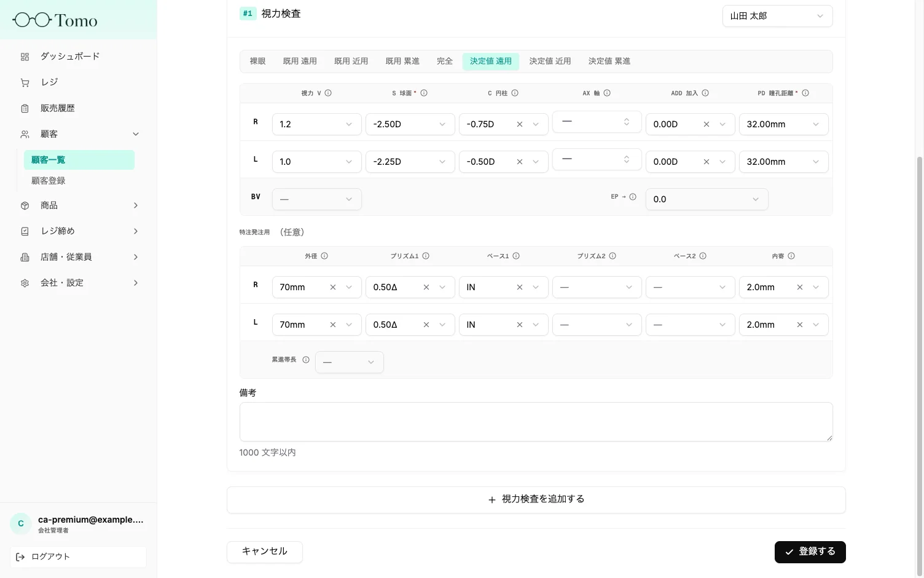The width and height of the screenshot is (924, 578).
Task: Switch to the 既用 累進 tab
Action: click(x=402, y=61)
